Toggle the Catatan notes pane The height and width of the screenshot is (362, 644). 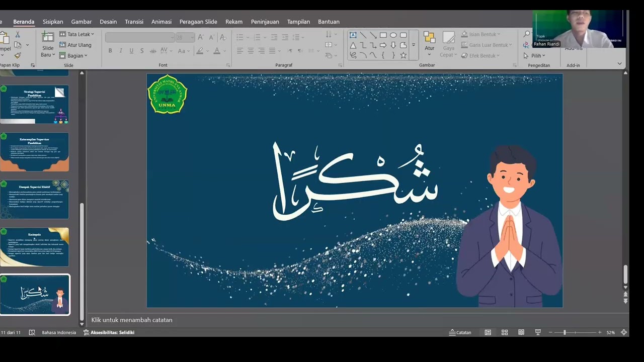pos(460,332)
